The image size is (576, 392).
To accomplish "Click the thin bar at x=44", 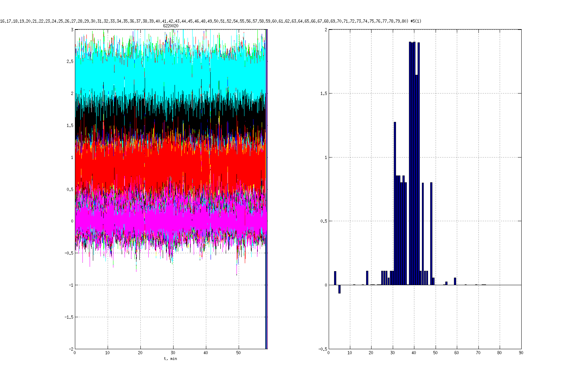I will (423, 234).
